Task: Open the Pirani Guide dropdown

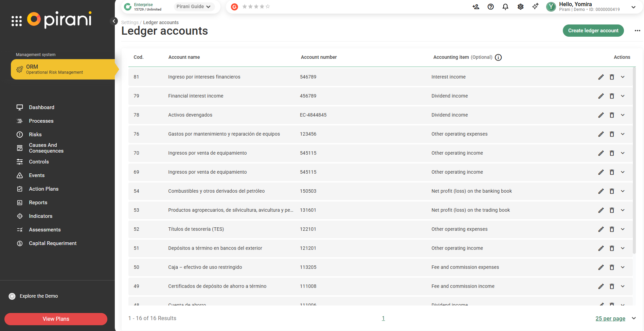Action: (194, 6)
